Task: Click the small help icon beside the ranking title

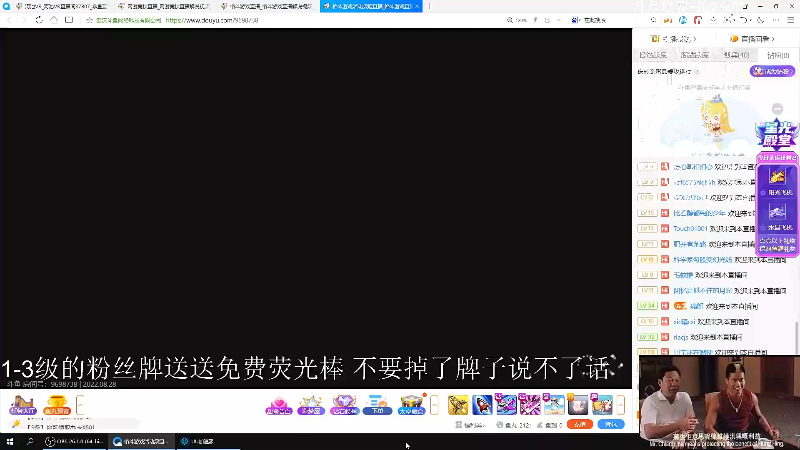Action: [x=697, y=71]
